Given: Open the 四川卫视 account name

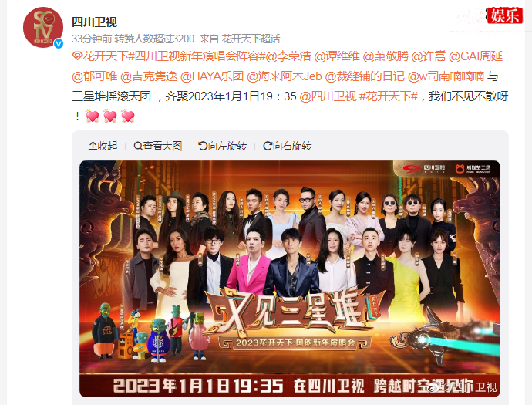Looking at the screenshot, I should tap(94, 22).
